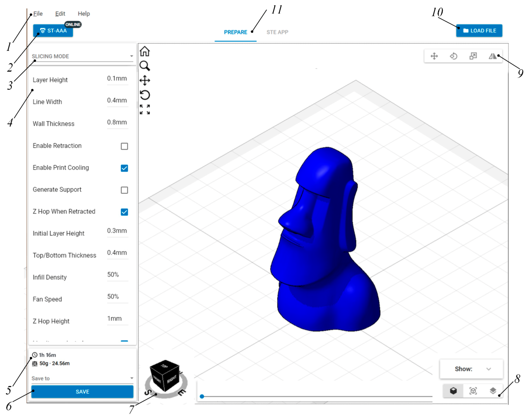This screenshot has height=420, width=529.
Task: Click the ST-AAA printer button
Action: click(x=53, y=31)
